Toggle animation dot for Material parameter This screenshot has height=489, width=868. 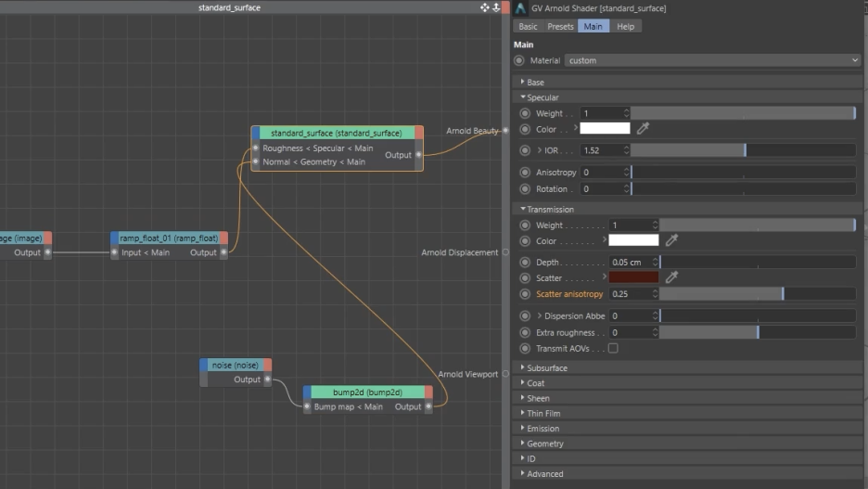(x=518, y=60)
